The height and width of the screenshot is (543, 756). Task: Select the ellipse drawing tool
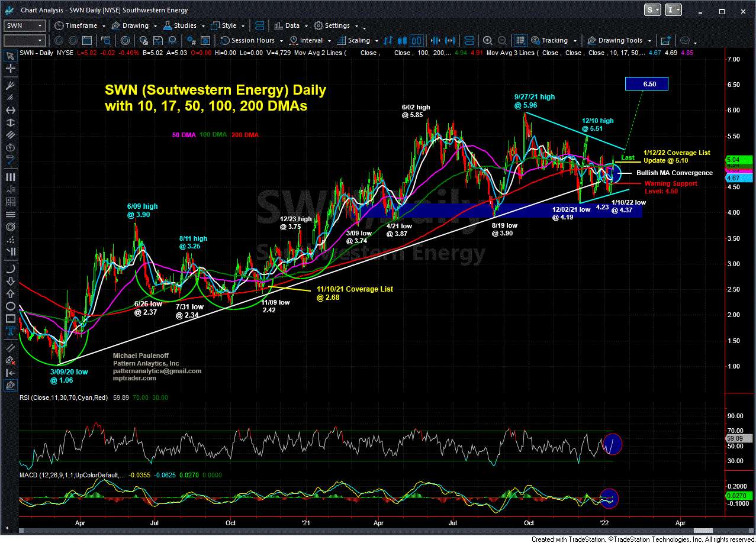click(10, 306)
